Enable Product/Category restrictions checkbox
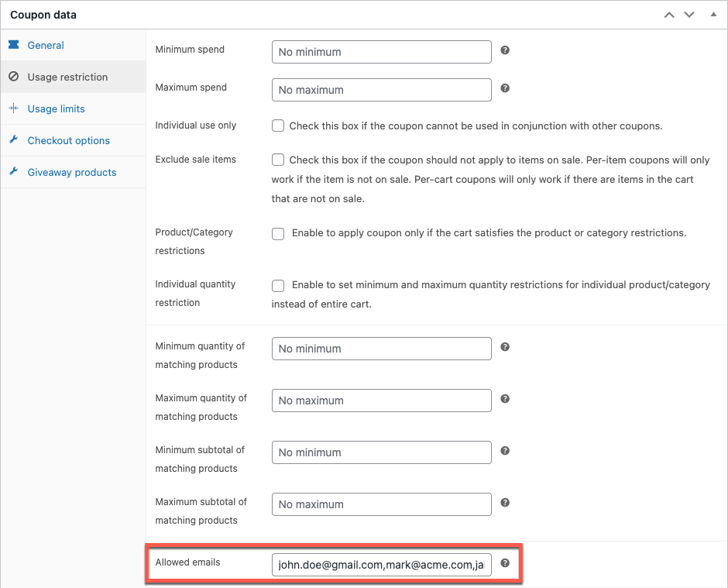Viewport: 728px width, 588px height. point(278,234)
